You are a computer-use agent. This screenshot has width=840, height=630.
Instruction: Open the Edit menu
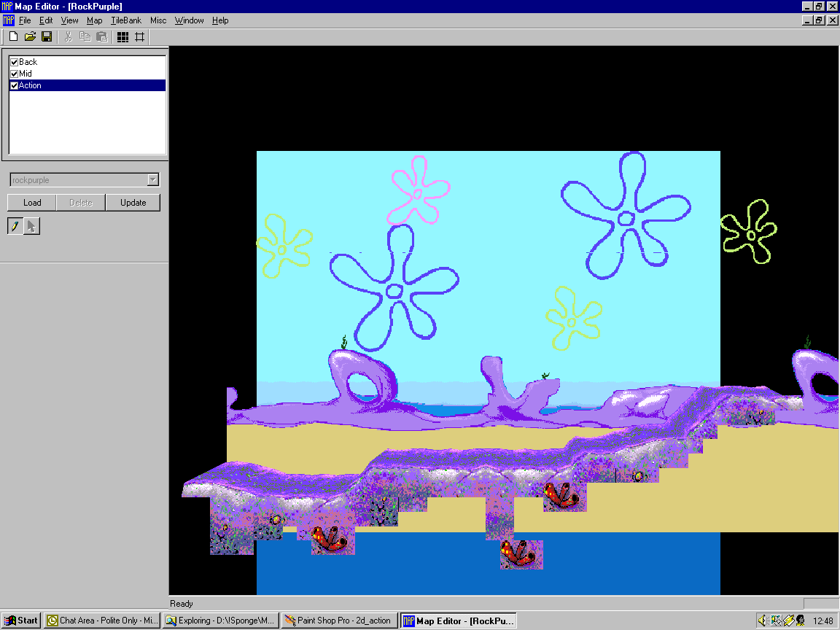[46, 20]
